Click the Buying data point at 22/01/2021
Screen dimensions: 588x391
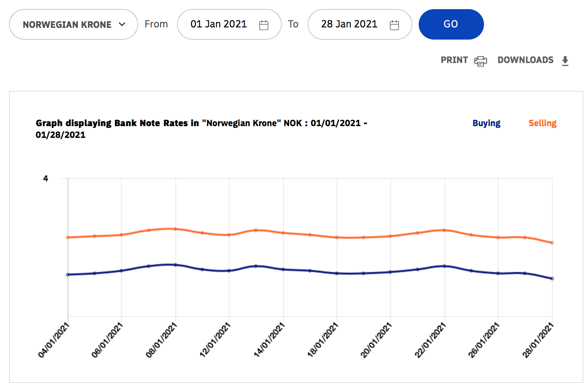coord(444,266)
